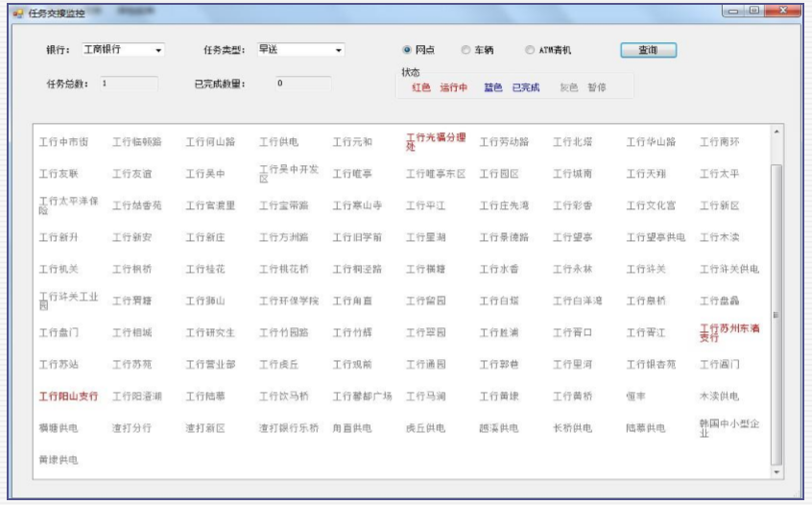The height and width of the screenshot is (505, 812).
Task: Select 工行盘门 in the list
Action: pos(59,332)
